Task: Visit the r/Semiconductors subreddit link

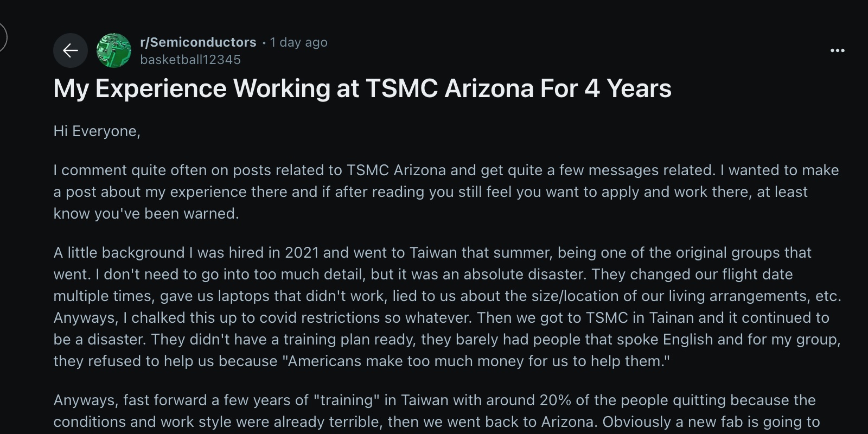Action: tap(198, 42)
